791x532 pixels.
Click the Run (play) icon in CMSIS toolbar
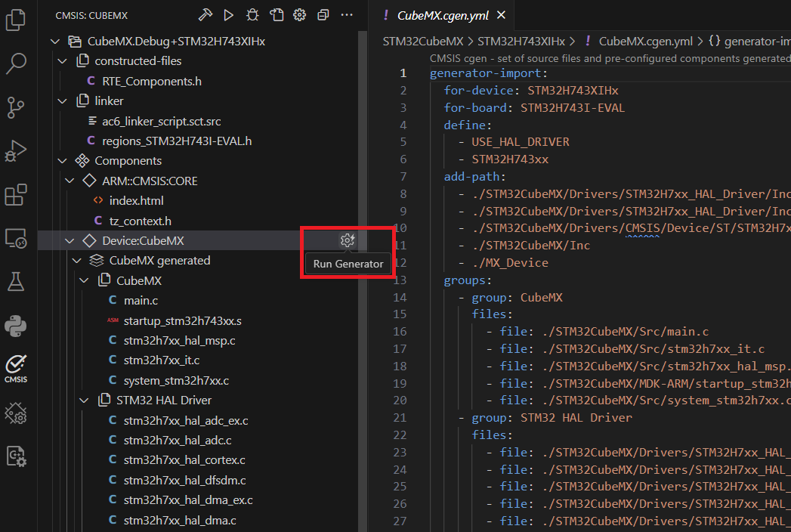click(227, 14)
